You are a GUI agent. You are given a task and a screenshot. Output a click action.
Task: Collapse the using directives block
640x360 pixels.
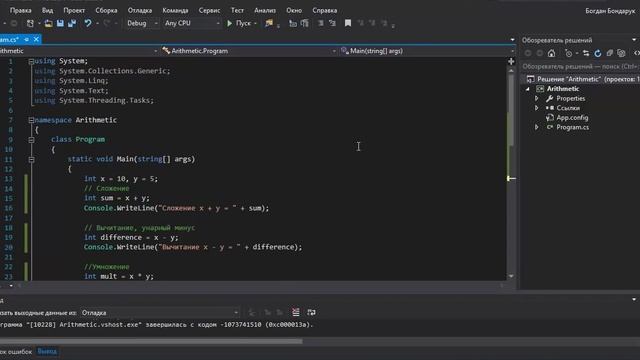pos(31,61)
